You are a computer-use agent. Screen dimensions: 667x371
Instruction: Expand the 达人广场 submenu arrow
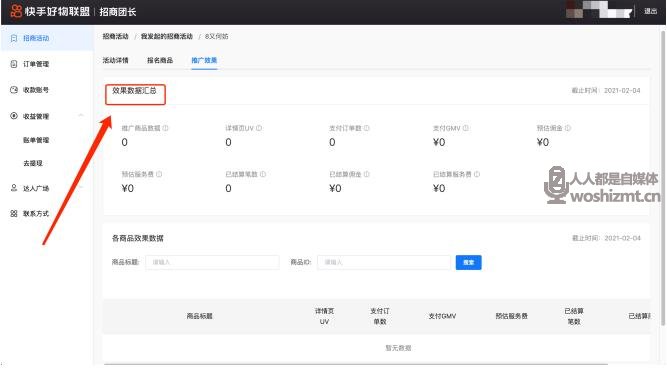[x=81, y=188]
